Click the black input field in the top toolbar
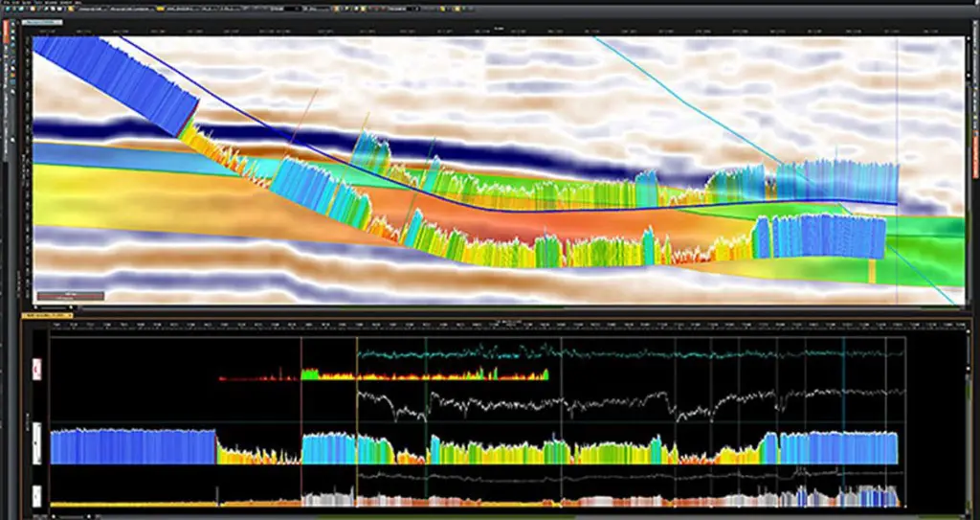 (x=291, y=9)
